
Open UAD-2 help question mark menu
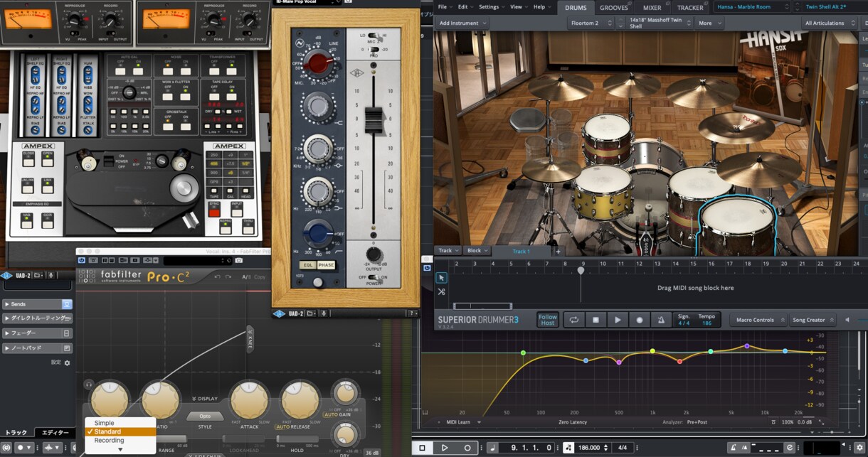point(412,313)
